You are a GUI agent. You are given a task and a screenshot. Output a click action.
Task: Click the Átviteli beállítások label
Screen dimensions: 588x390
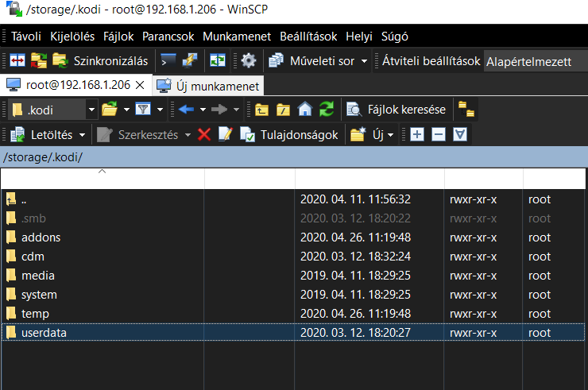431,60
